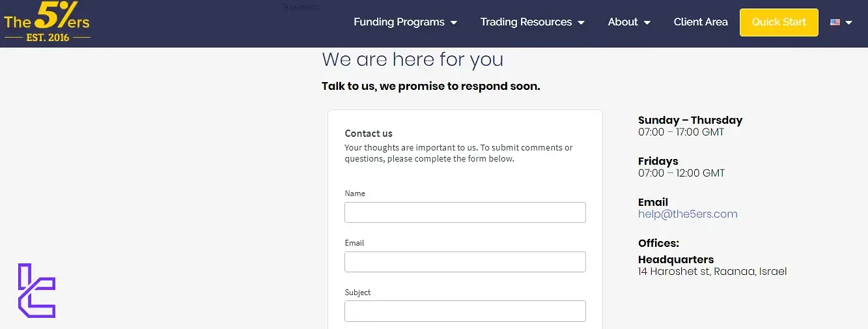
Task: Expand the Trading Resources dropdown arrow
Action: tap(581, 23)
